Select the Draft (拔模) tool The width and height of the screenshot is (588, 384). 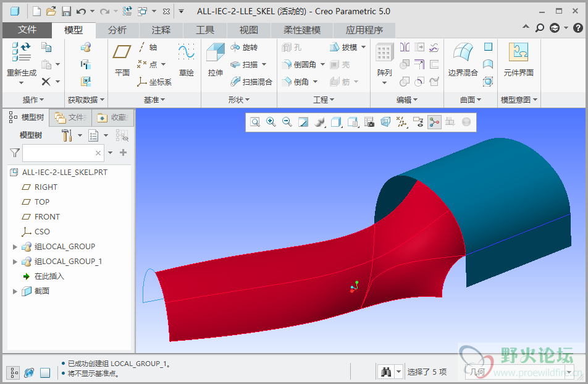pyautogui.click(x=343, y=47)
